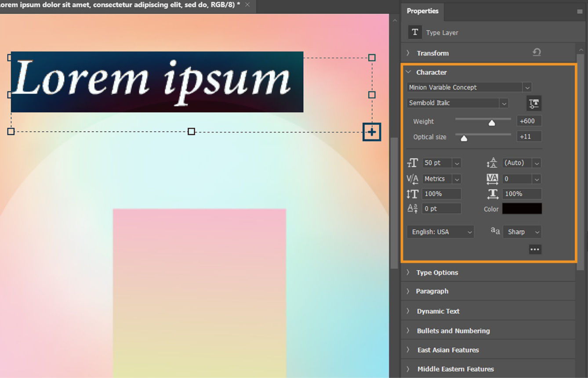Click the Type Layer icon in the Properties panel
This screenshot has width=588, height=378.
414,32
